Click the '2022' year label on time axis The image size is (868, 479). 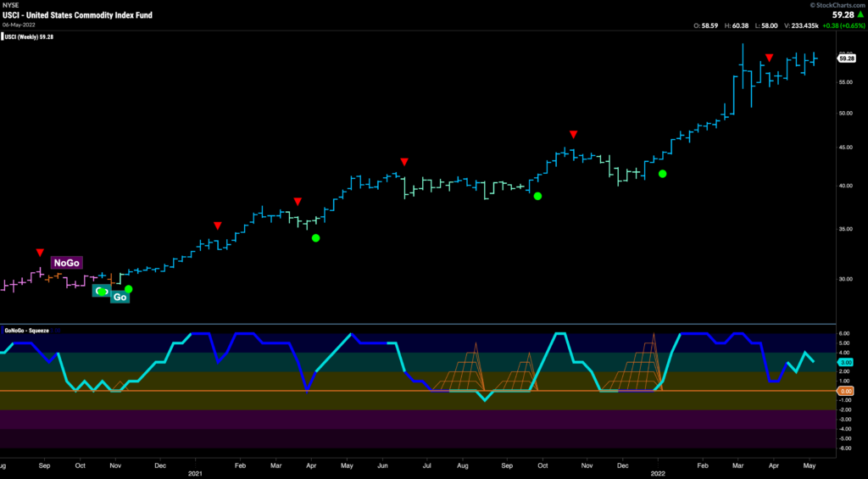tap(658, 474)
